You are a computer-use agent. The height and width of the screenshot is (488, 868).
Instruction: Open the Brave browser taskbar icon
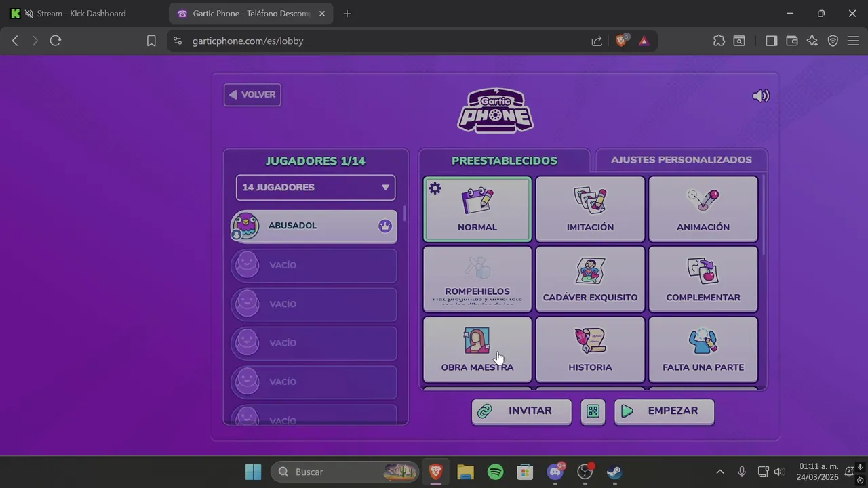(x=435, y=472)
